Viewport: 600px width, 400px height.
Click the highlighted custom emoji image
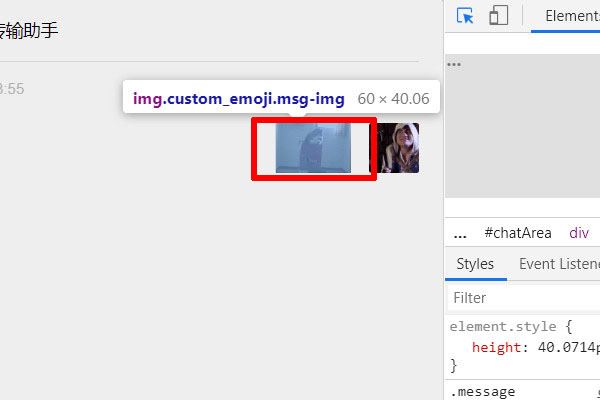[x=313, y=148]
